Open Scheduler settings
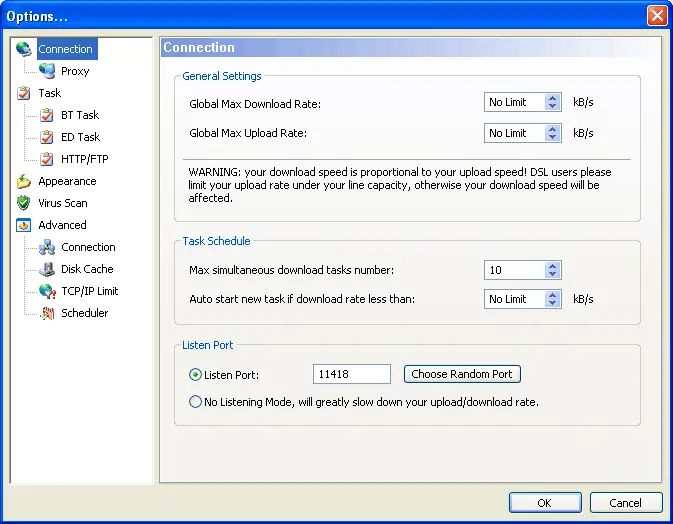The image size is (673, 524). [x=85, y=313]
